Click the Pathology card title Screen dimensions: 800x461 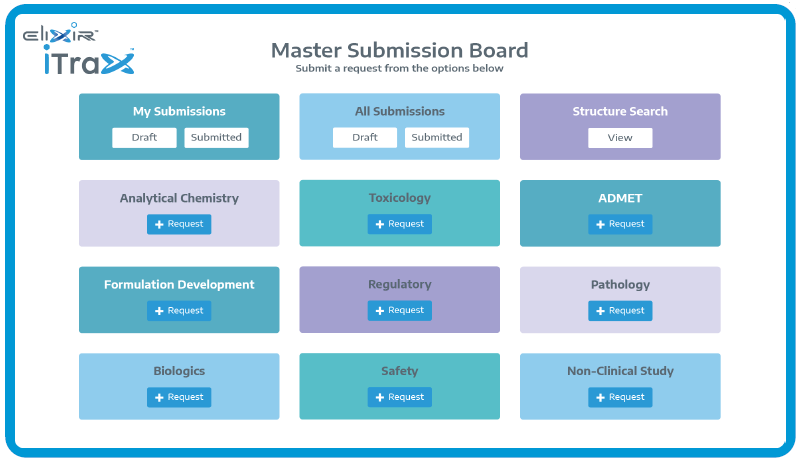pyautogui.click(x=620, y=285)
